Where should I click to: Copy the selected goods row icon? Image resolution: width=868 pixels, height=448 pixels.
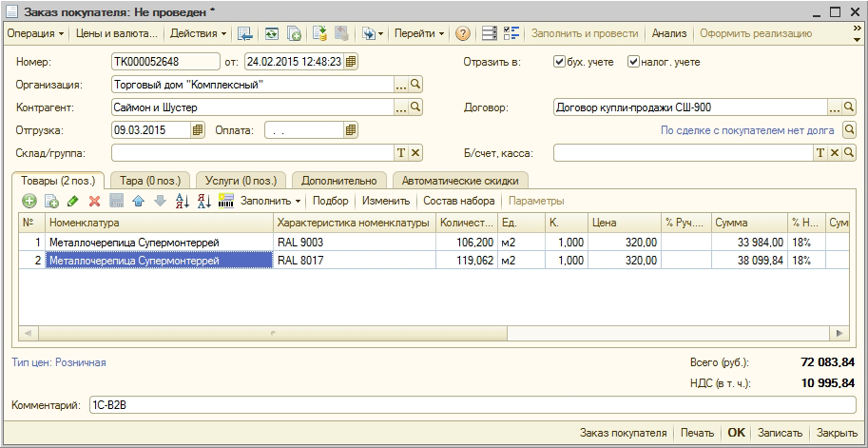[51, 201]
